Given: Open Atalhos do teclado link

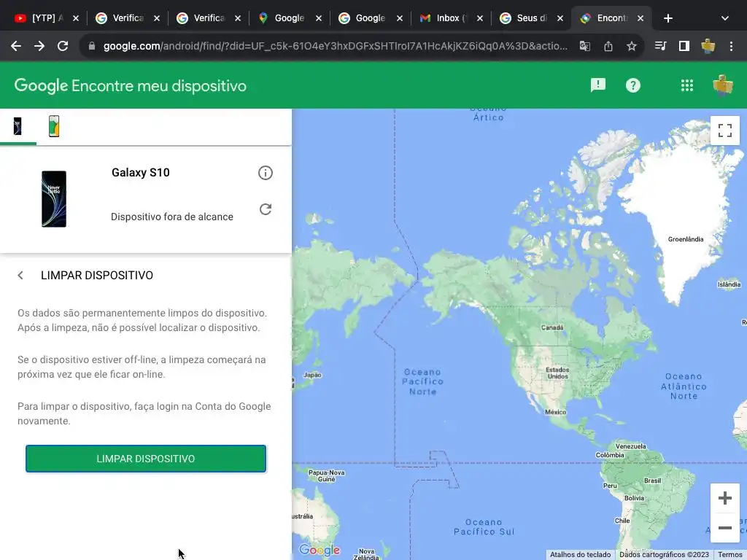Looking at the screenshot, I should click(580, 555).
